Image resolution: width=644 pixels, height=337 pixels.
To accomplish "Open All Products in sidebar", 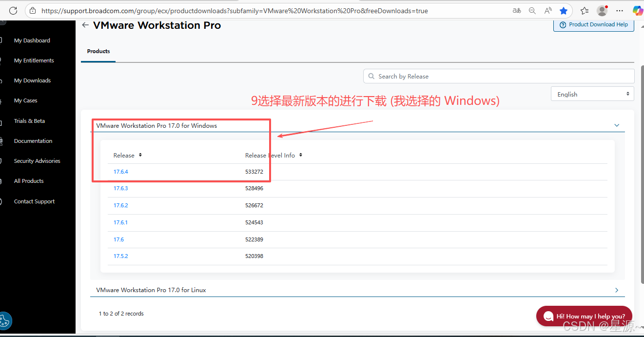I will click(x=29, y=181).
